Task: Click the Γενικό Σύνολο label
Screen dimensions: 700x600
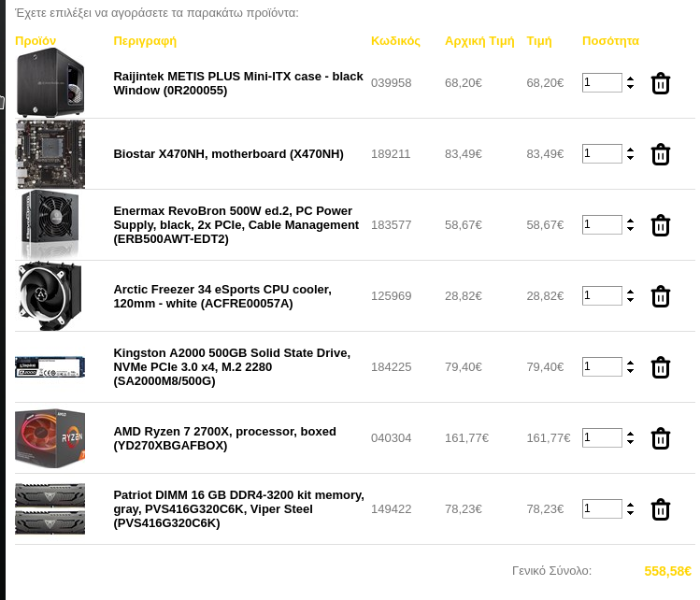Action: pyautogui.click(x=551, y=571)
